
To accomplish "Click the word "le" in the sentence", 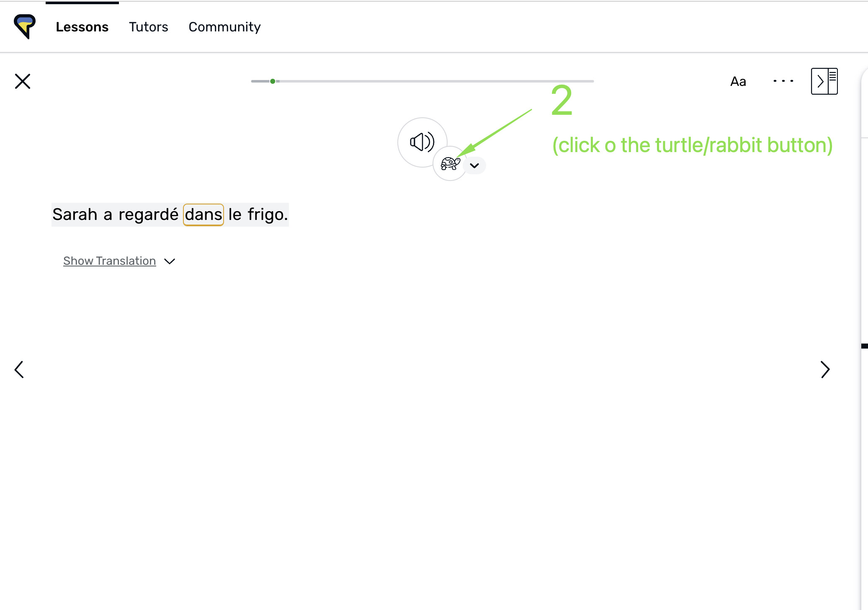I will point(235,215).
